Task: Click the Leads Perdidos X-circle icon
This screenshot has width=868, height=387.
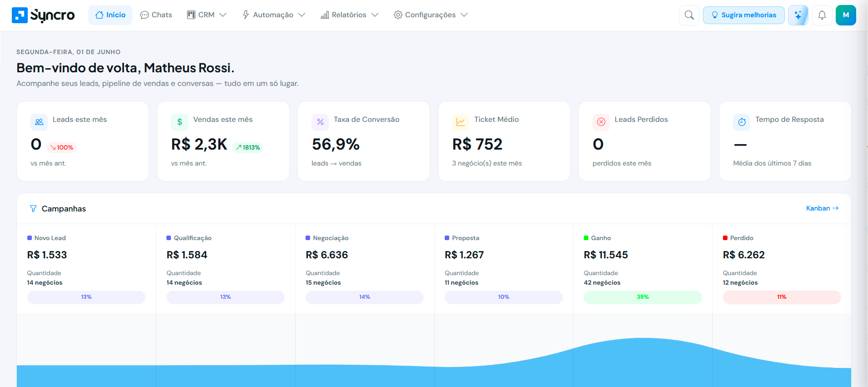Action: coord(601,122)
